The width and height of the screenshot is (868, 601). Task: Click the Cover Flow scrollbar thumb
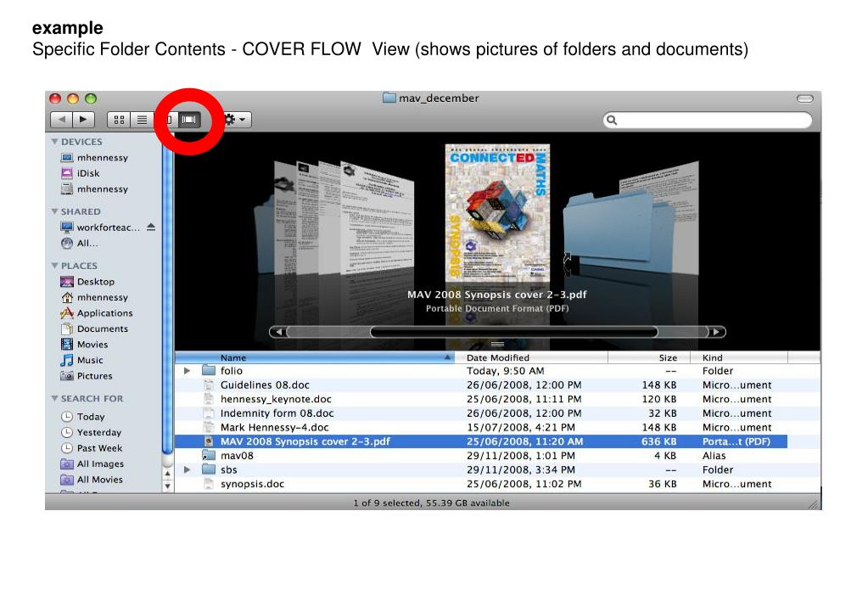(x=513, y=332)
